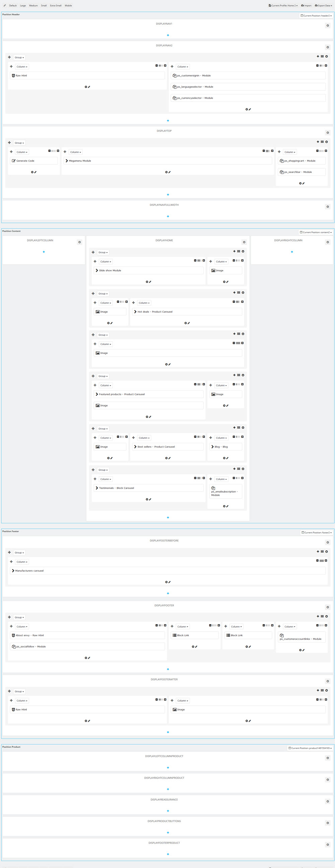
Task: Click the pin icon beside Default
Action: point(4,5)
